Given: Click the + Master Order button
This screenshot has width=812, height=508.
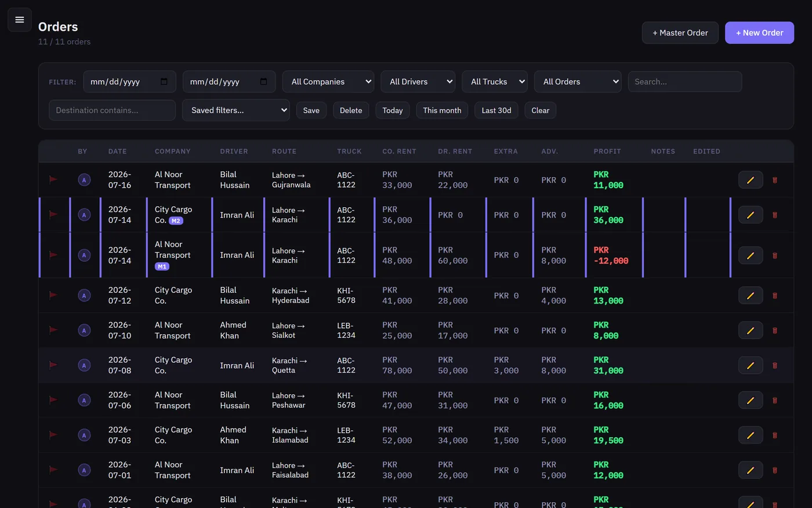Looking at the screenshot, I should point(680,33).
